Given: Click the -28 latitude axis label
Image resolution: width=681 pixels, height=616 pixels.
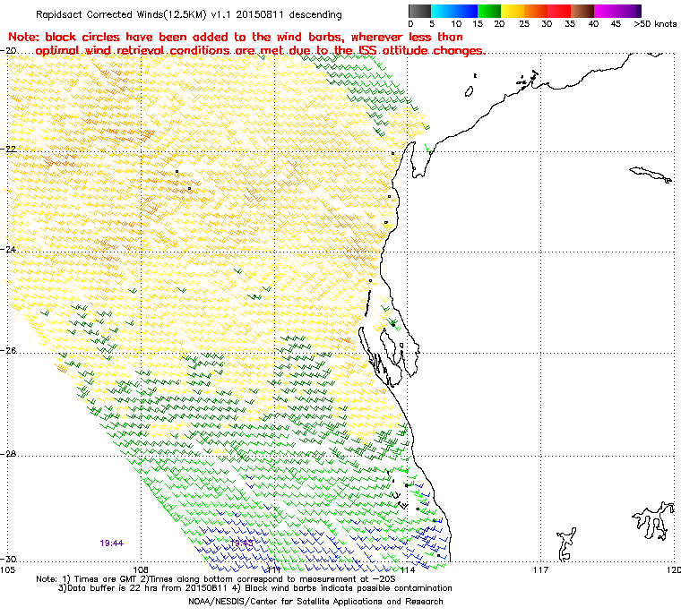Looking at the screenshot, I should [x=9, y=454].
